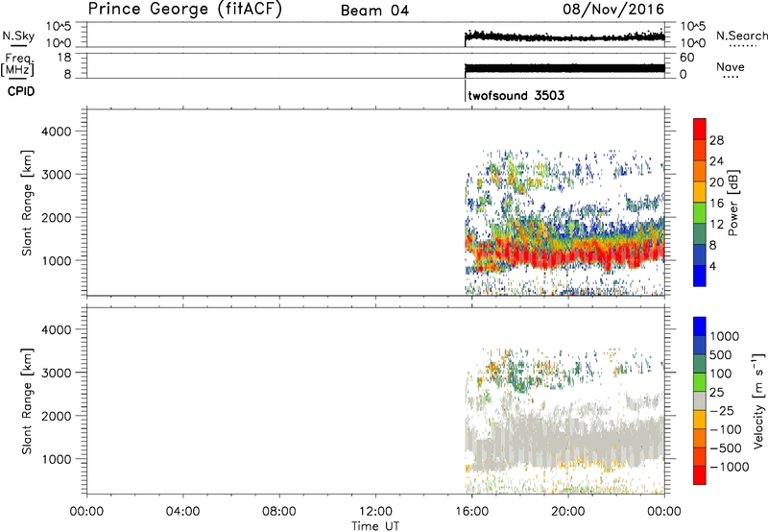Image resolution: width=768 pixels, height=532 pixels.
Task: Click the "100" label on the velocity colorbar
Action: [x=721, y=374]
